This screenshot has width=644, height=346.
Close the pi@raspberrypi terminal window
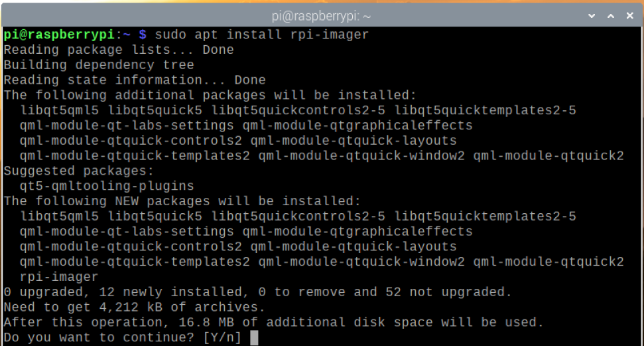(629, 14)
